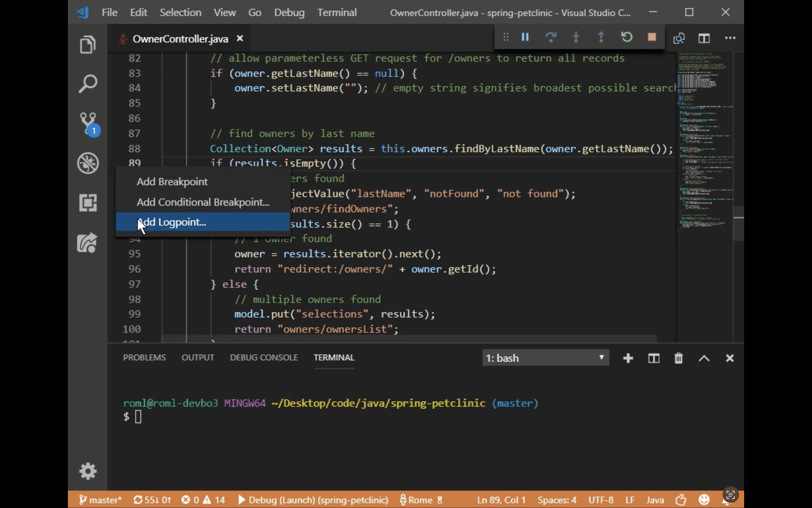This screenshot has height=508, width=812.
Task: Open the Extensions view in activity bar
Action: [x=88, y=203]
